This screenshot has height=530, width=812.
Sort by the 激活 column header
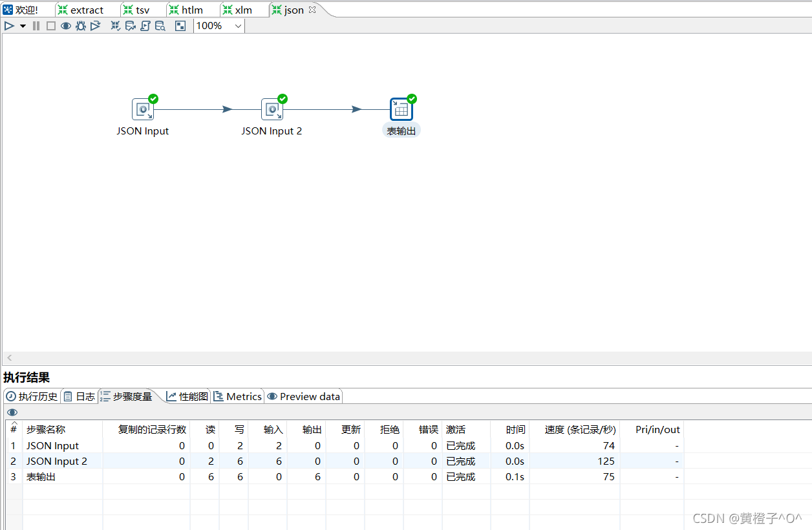click(466, 429)
